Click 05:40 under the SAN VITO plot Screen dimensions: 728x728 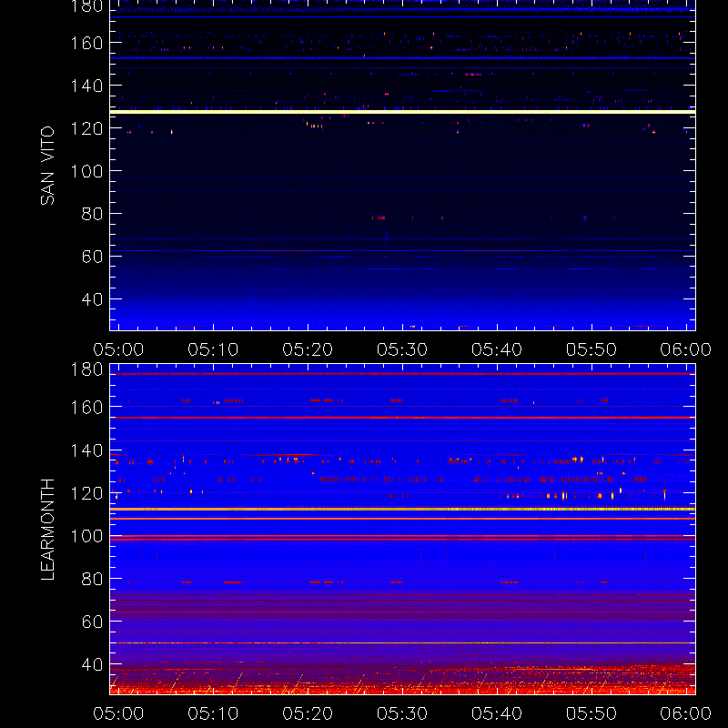497,349
